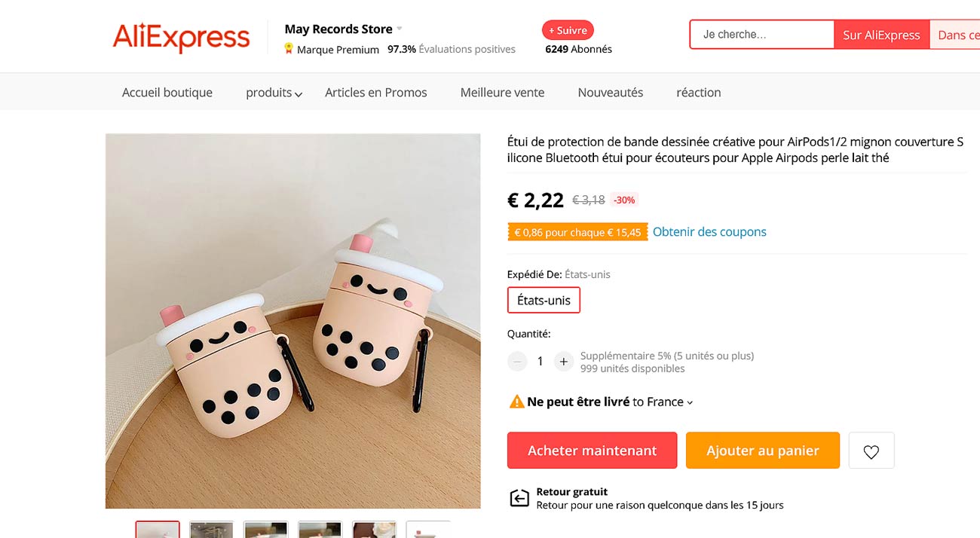Click the free return arrow icon
This screenshot has width=980, height=538.
point(519,498)
